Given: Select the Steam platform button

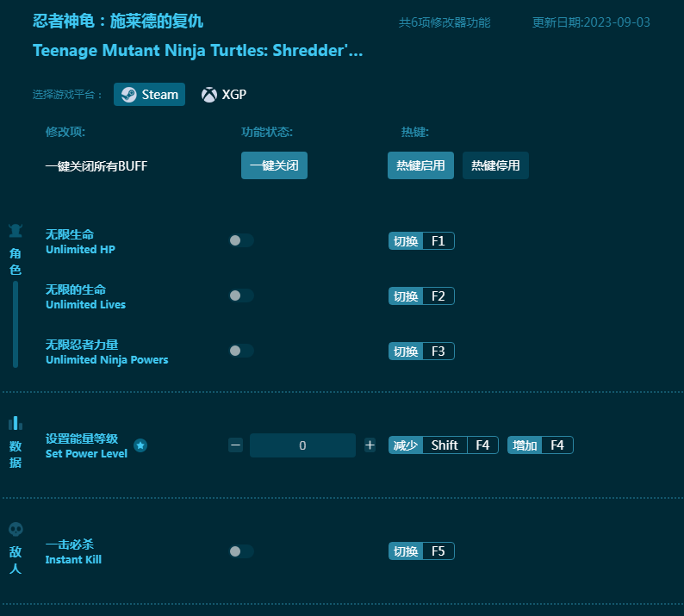Looking at the screenshot, I should [x=149, y=94].
